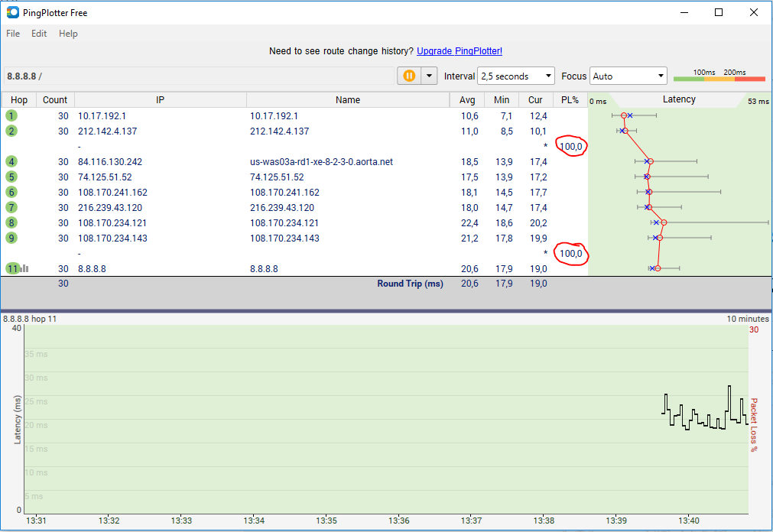This screenshot has height=532, width=773.
Task: Click the 10 minutes timeline scale label
Action: point(747,319)
